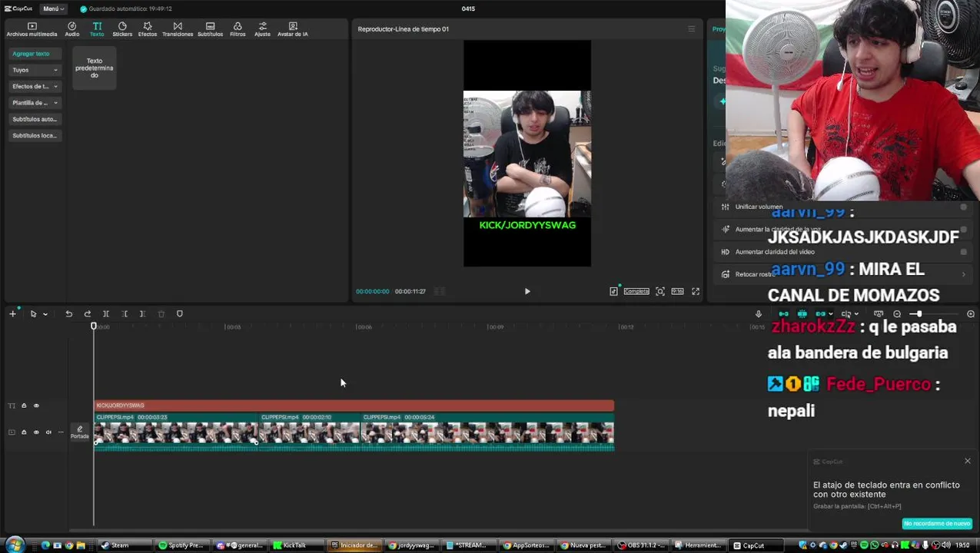Toggle lock on the text track

(24, 406)
